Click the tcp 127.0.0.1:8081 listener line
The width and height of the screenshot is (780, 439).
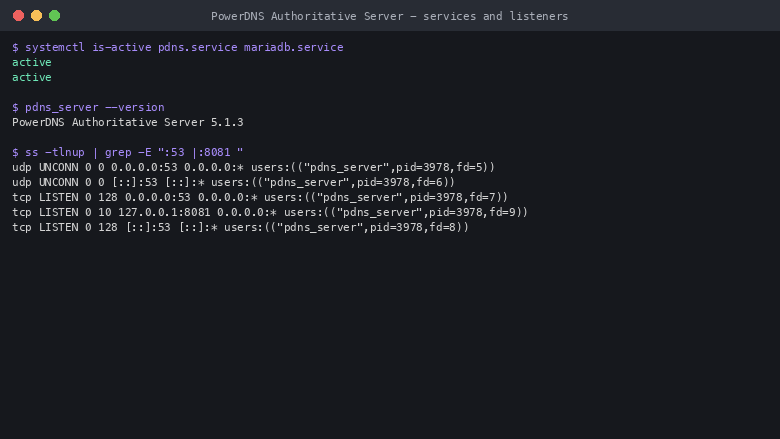pyautogui.click(x=270, y=212)
